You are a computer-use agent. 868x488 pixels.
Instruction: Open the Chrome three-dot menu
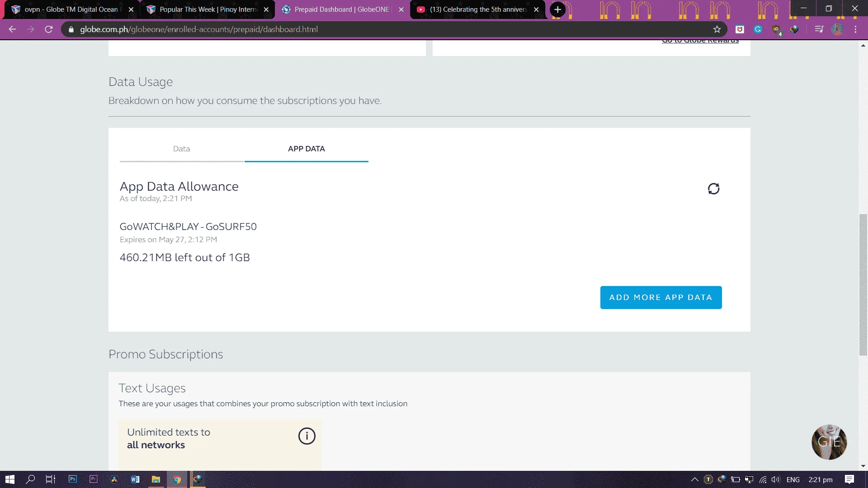(855, 29)
